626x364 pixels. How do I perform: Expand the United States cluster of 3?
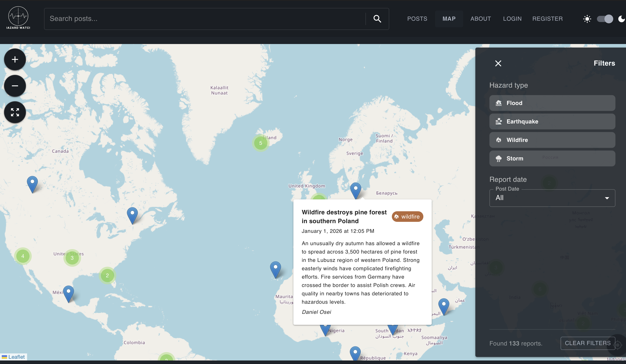click(x=72, y=258)
